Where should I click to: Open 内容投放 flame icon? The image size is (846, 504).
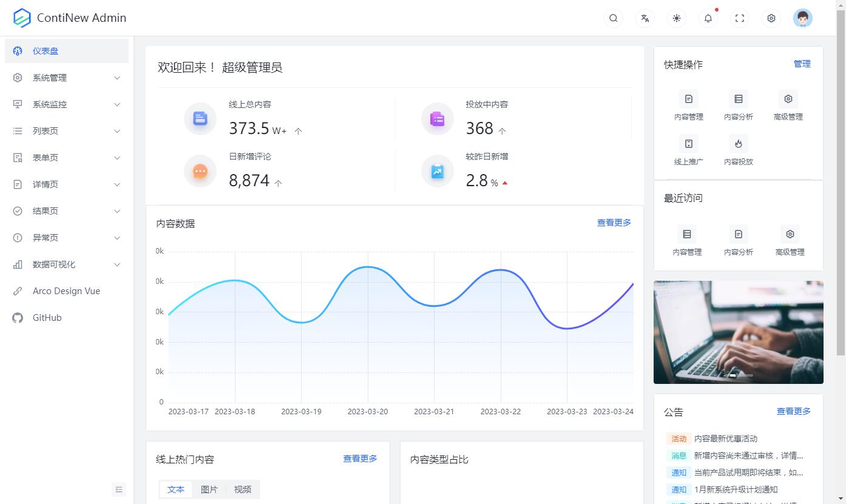[739, 144]
